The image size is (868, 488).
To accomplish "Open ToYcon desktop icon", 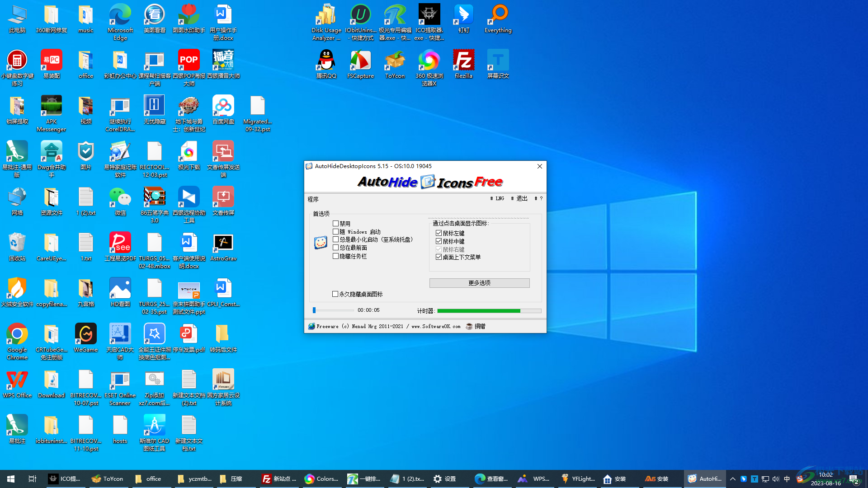I will pos(395,64).
